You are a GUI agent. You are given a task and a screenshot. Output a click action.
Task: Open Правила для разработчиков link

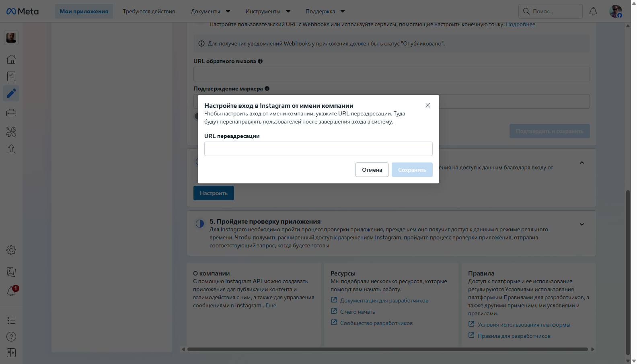click(x=514, y=336)
